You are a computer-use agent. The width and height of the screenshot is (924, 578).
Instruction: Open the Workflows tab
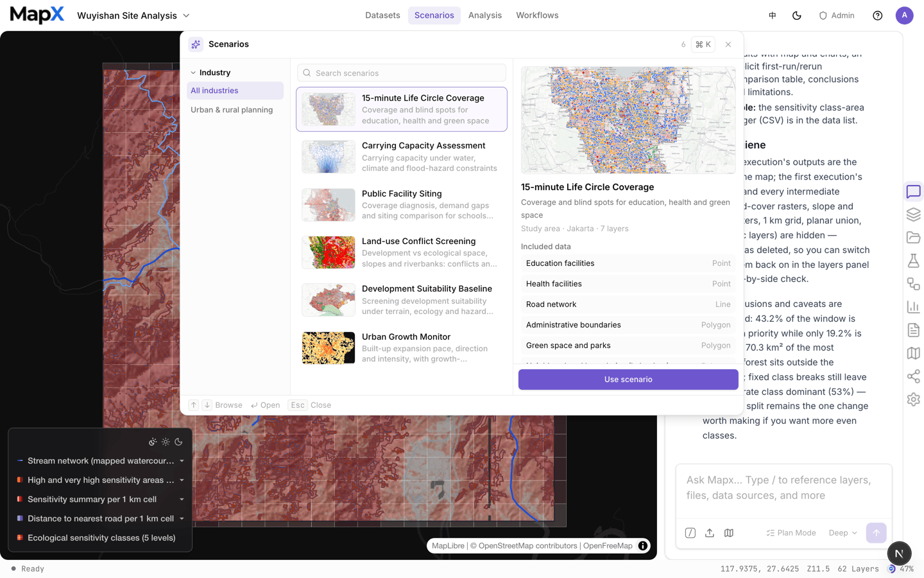[537, 15]
